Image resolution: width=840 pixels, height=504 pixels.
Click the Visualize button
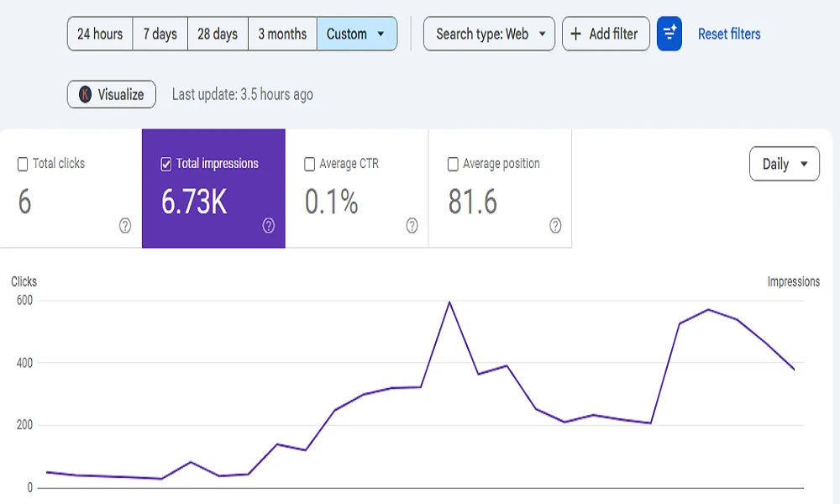tap(112, 94)
